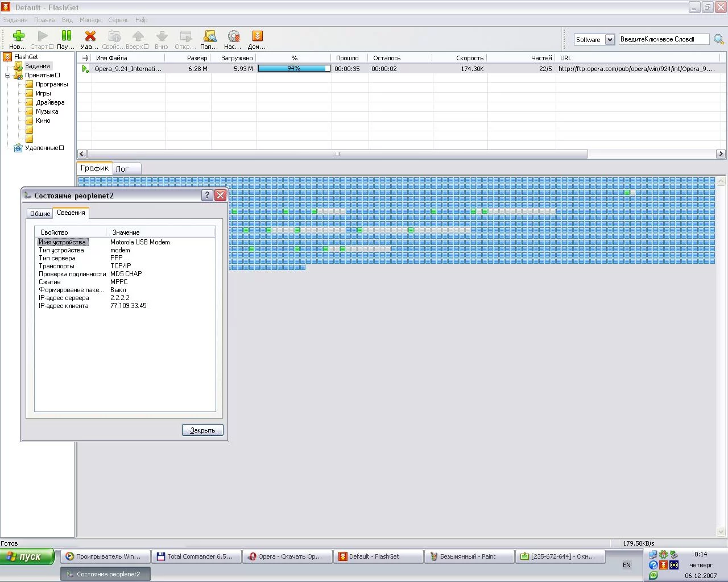
Task: Click the question mark help button in dialog
Action: [x=207, y=195]
